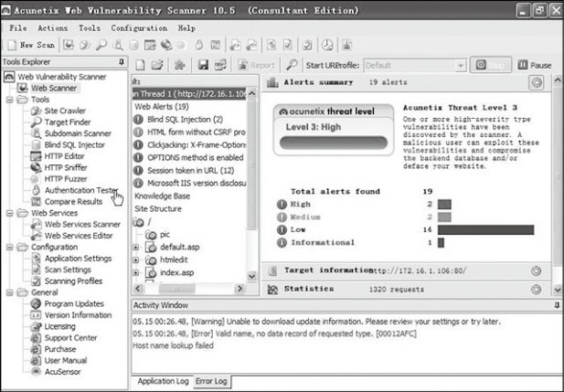Collapse the Web Services folder node
Image resolution: width=564 pixels, height=392 pixels.
click(x=10, y=213)
